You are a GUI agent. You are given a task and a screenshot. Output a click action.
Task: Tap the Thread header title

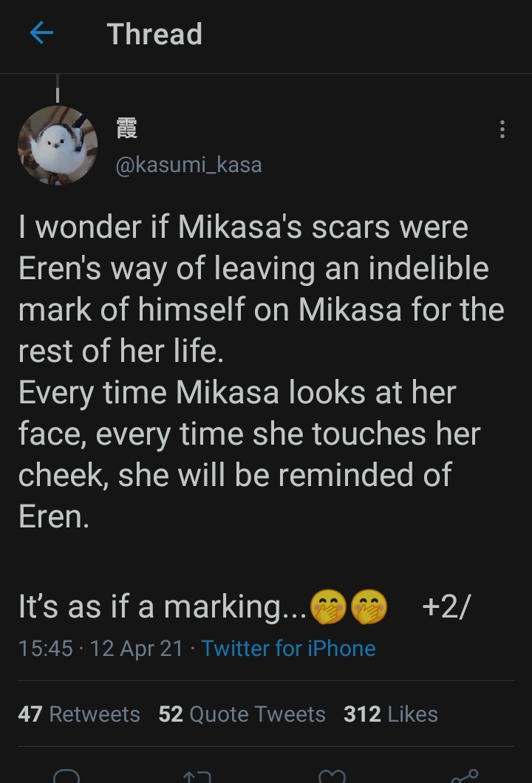tap(154, 34)
